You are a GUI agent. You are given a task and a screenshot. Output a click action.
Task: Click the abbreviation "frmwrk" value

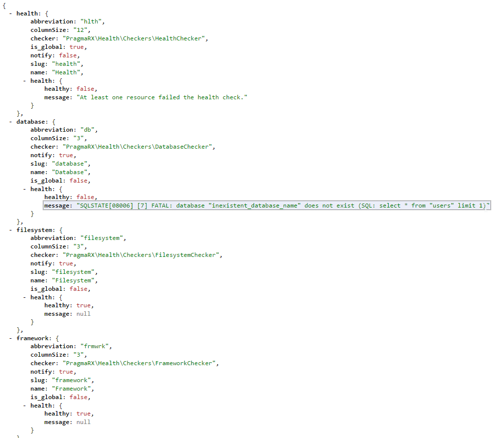click(x=95, y=346)
